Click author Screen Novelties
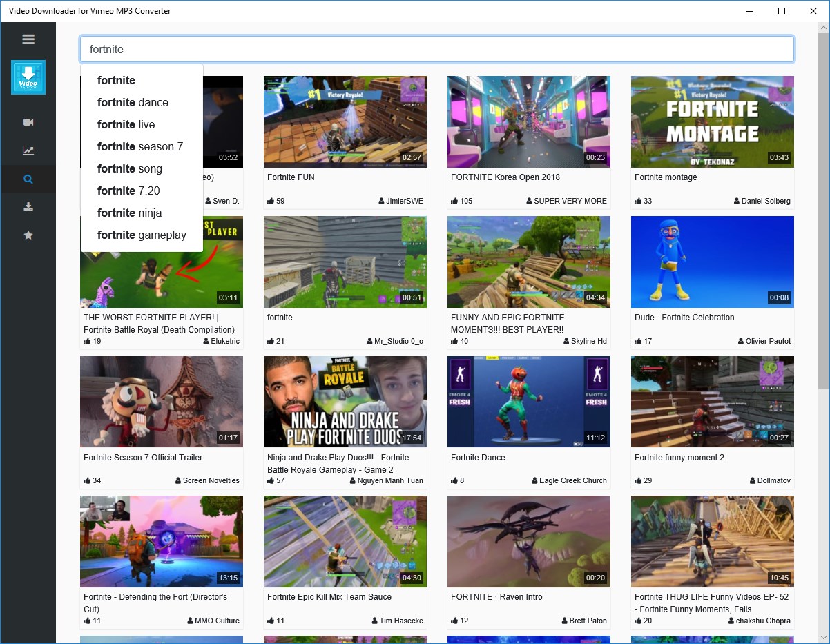Screen dimensions: 830x644 tap(207, 480)
